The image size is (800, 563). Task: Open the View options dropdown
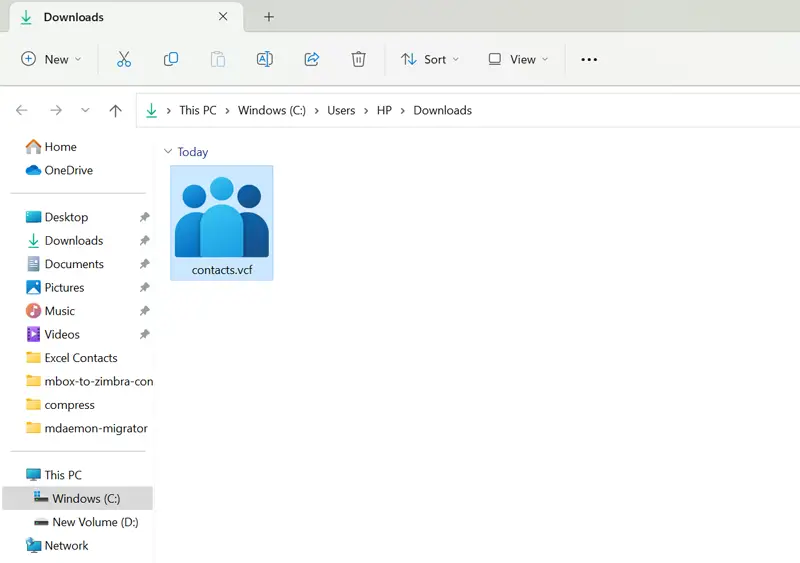click(x=518, y=60)
